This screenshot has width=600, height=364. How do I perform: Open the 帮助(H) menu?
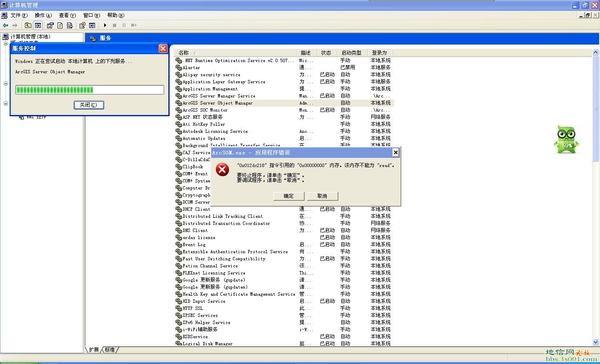(x=116, y=15)
